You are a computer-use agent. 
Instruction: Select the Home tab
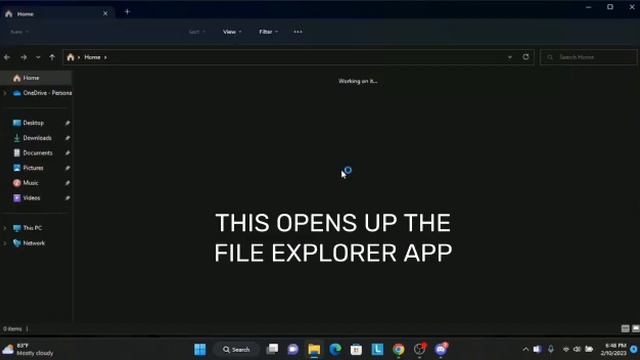pyautogui.click(x=57, y=13)
